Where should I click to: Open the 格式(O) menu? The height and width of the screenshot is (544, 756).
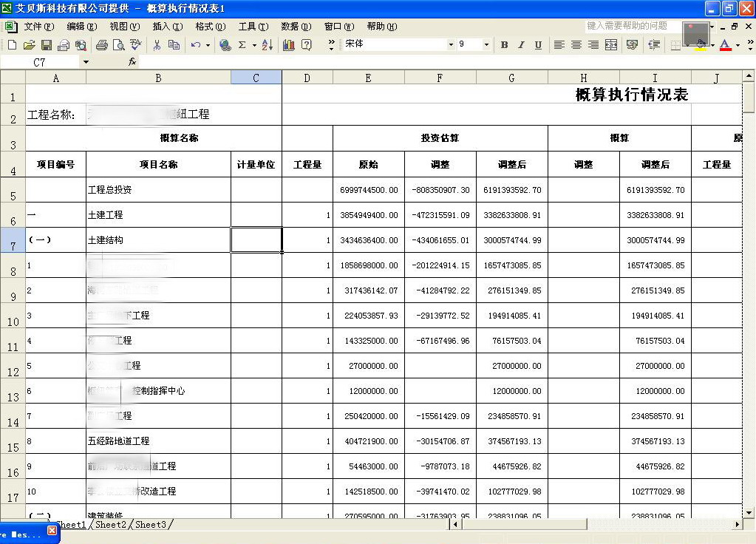click(x=211, y=27)
